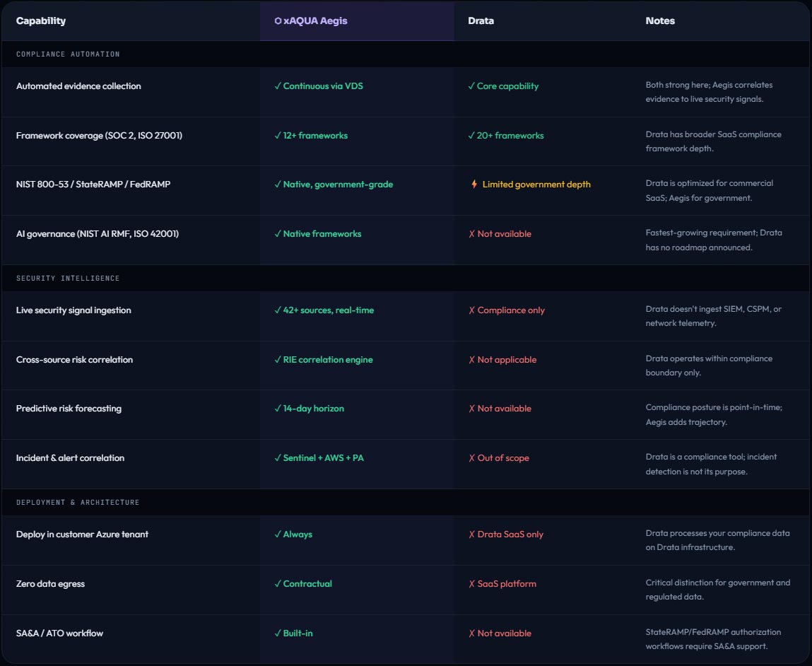Click note: Compliance posture is point-in-time

[714, 414]
